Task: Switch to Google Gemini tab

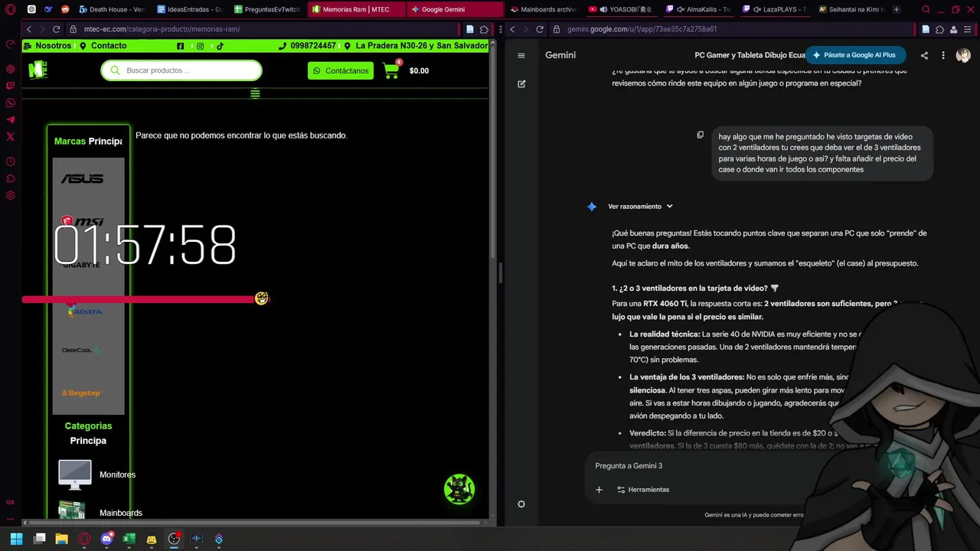Action: click(x=453, y=9)
